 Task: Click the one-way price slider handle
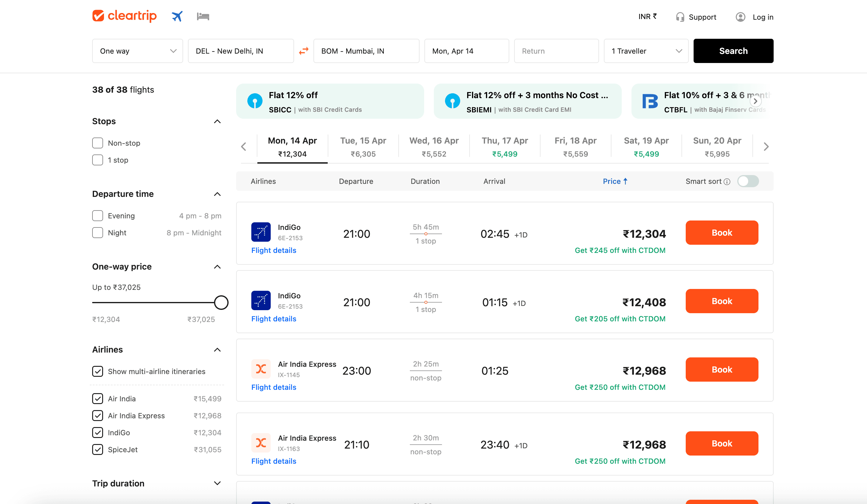(x=221, y=303)
